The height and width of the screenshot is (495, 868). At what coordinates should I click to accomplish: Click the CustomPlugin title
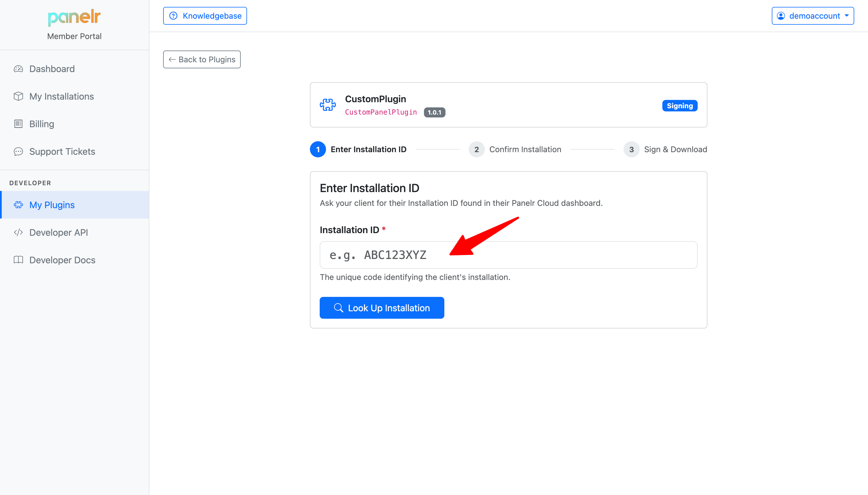pos(375,99)
